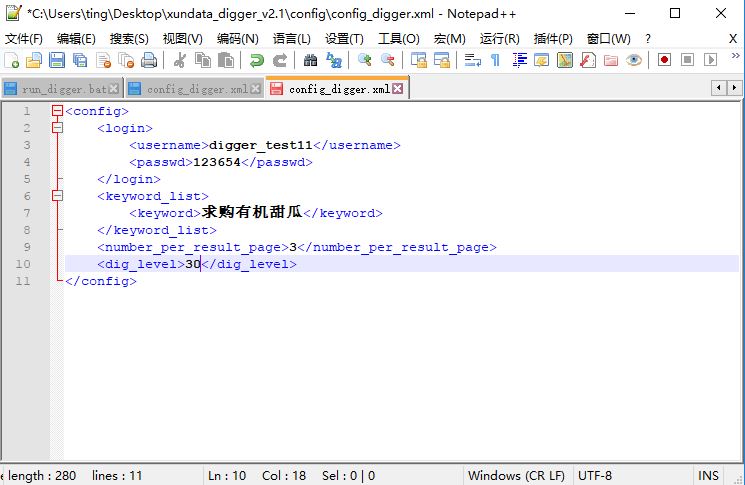Close the active config_digger.xml tab

(x=398, y=89)
